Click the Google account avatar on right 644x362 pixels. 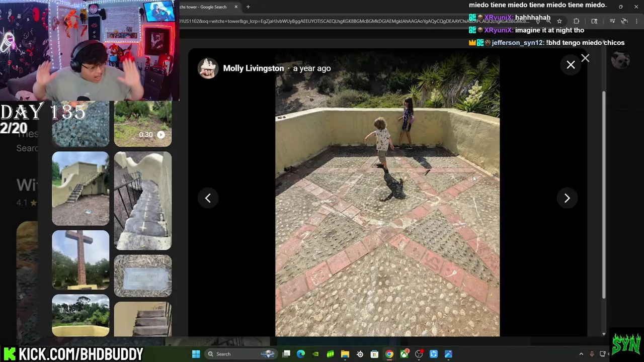click(x=621, y=60)
